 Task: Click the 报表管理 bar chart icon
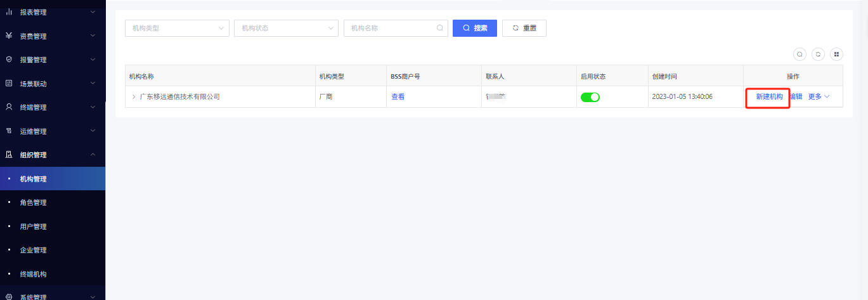pyautogui.click(x=9, y=12)
